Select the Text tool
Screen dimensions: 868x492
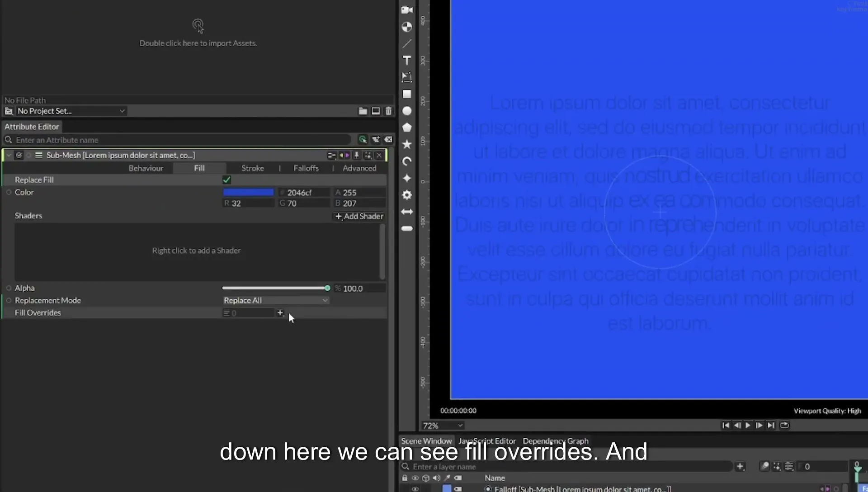[x=407, y=60]
